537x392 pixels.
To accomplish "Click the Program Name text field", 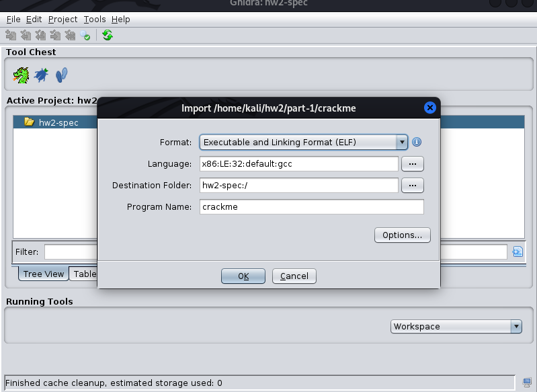I will [311, 207].
